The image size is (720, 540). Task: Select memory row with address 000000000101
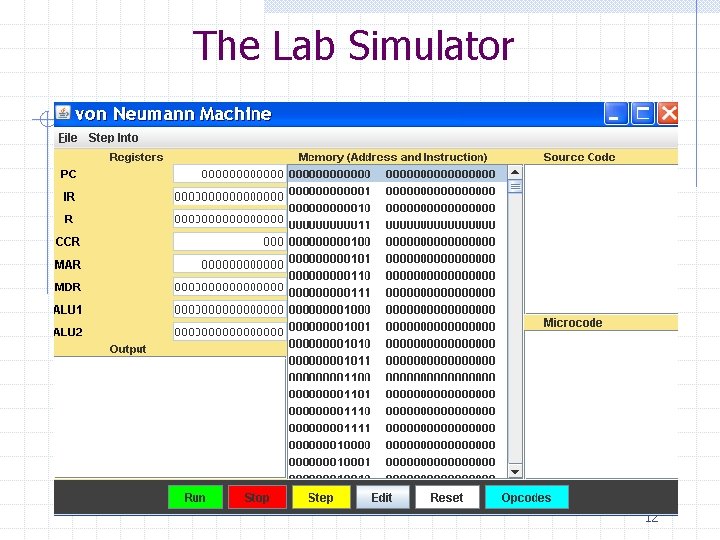click(x=398, y=259)
